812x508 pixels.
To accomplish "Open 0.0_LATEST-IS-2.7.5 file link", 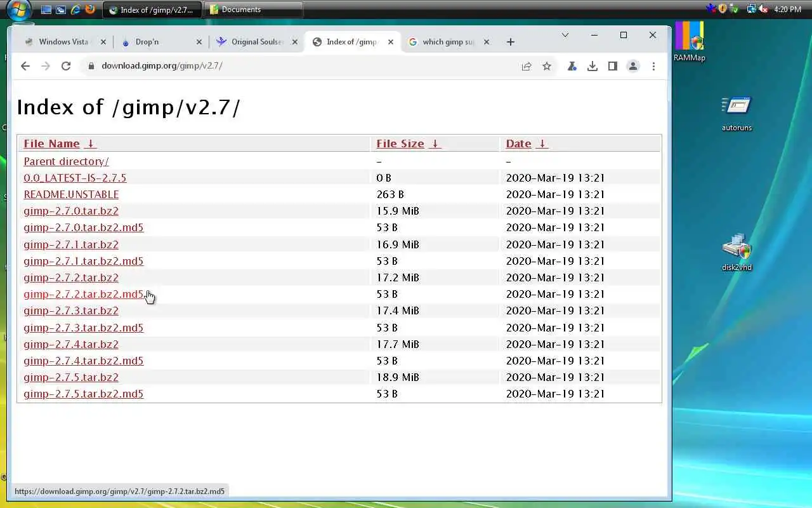I will pos(75,178).
